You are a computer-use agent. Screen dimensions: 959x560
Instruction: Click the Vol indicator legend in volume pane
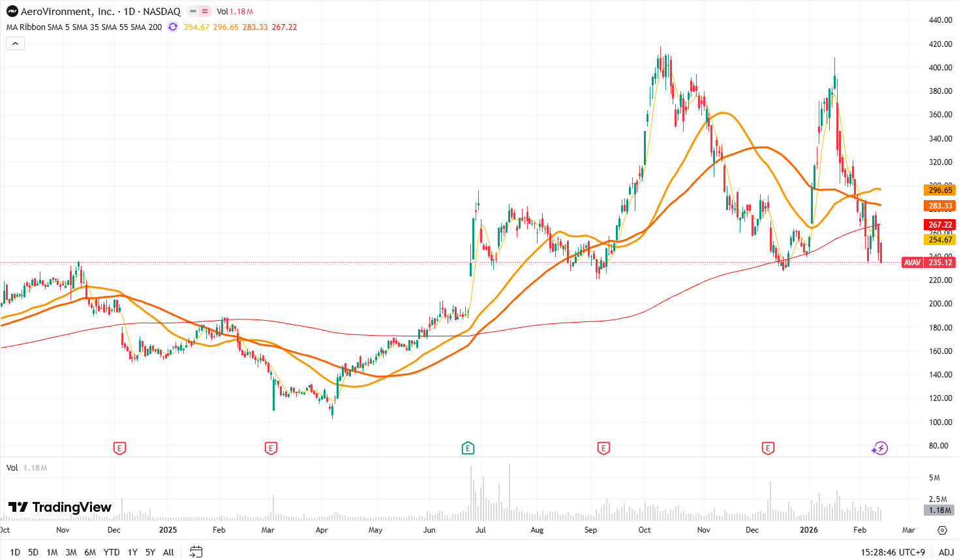(12, 467)
